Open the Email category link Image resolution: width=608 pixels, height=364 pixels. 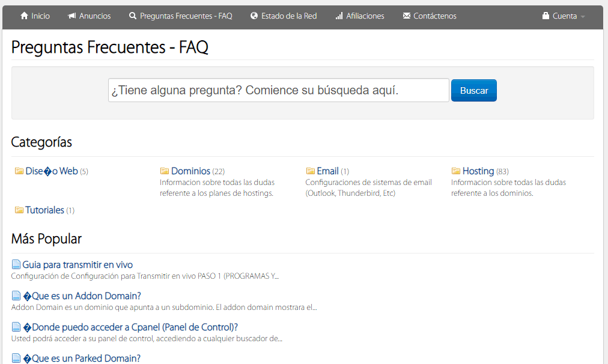tap(327, 171)
